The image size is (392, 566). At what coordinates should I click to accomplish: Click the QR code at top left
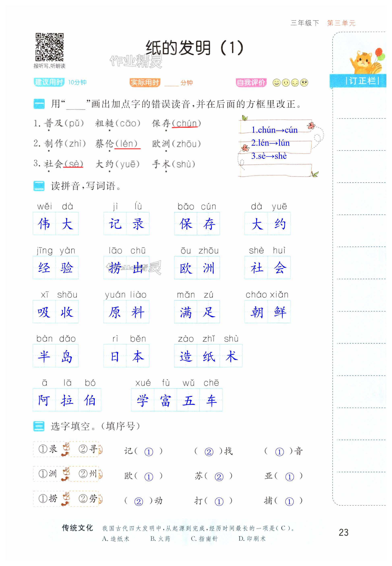pyautogui.click(x=49, y=47)
